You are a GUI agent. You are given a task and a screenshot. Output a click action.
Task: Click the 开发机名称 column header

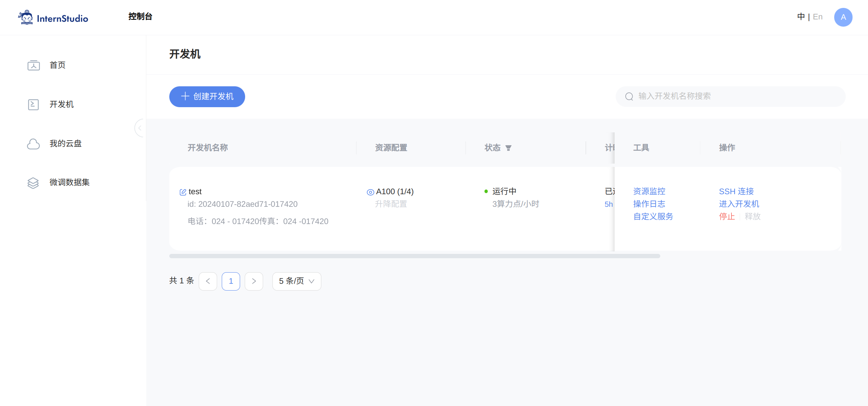(x=208, y=148)
